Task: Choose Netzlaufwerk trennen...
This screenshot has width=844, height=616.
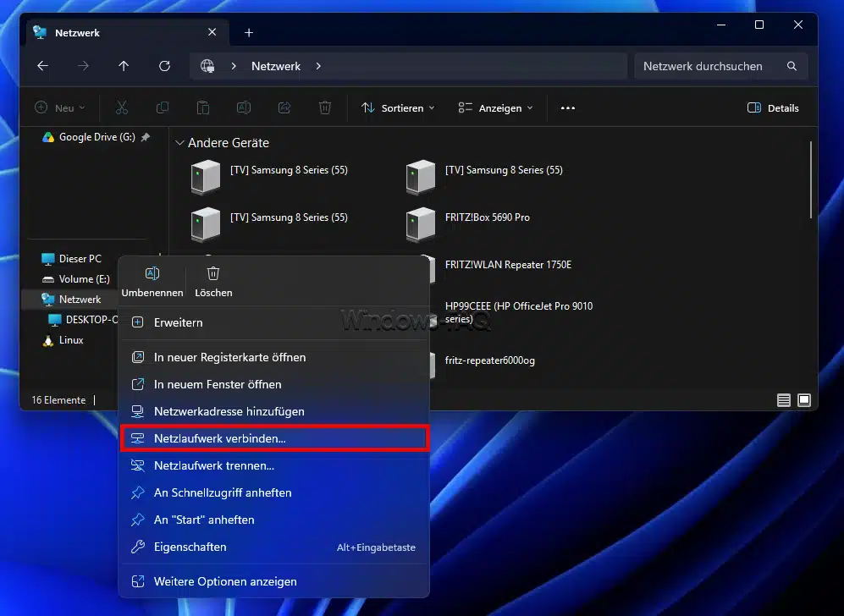Action: pyautogui.click(x=274, y=466)
